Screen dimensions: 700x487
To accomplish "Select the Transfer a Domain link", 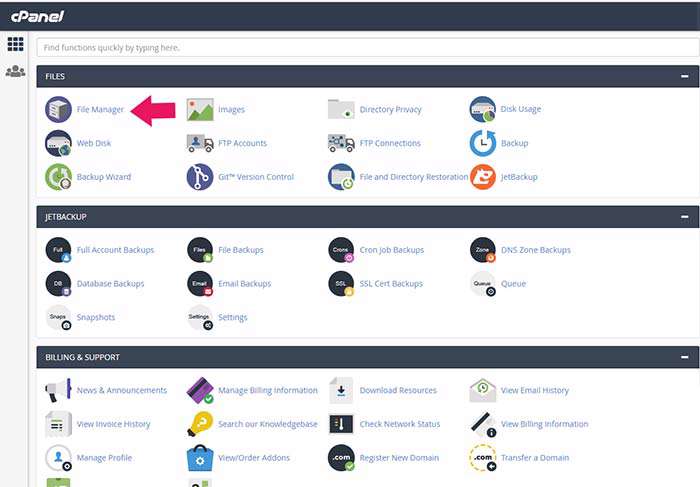I will click(x=535, y=458).
